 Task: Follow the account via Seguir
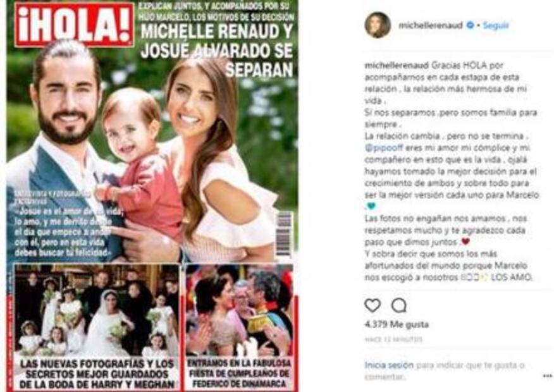[x=496, y=25]
